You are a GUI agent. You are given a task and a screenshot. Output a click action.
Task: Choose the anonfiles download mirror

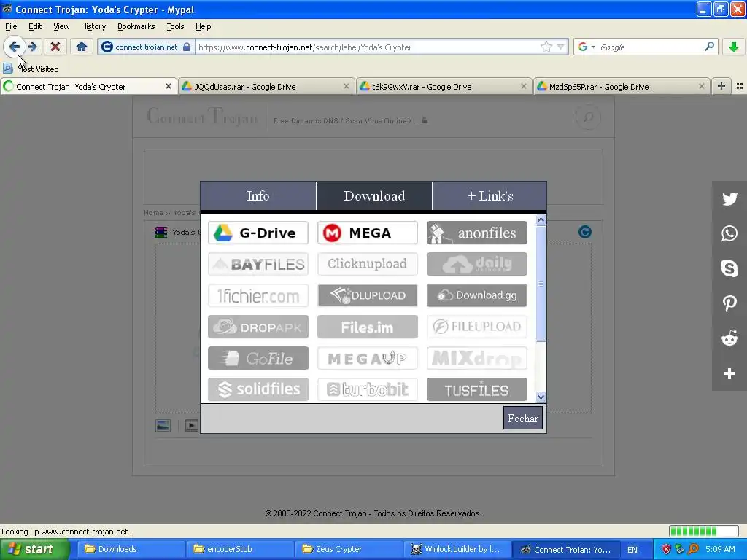pos(477,233)
